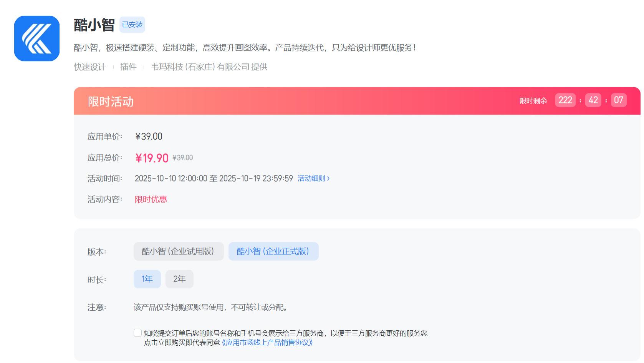
Task: Open the 活动细则 activity rules link
Action: click(313, 178)
